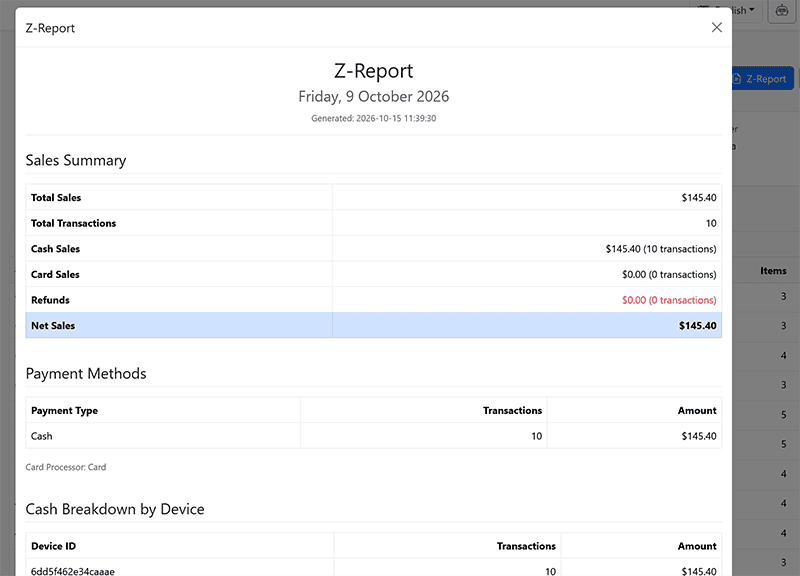
Task: Click the Net Sales row label
Action: point(53,325)
